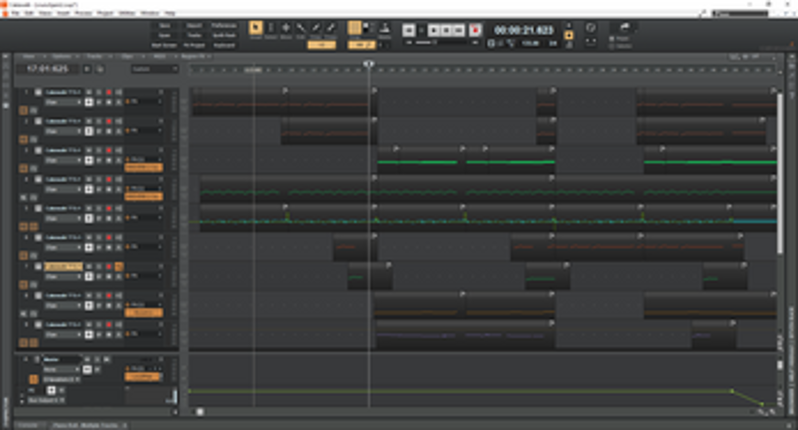This screenshot has width=798, height=430.
Task: Switch to the Erase tool
Action: (x=330, y=28)
